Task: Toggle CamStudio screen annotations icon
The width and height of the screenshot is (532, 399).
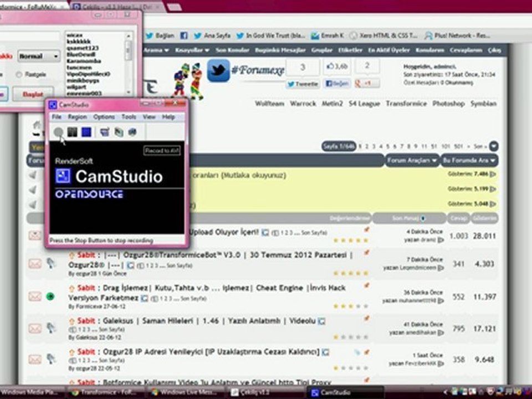Action: pos(105,132)
